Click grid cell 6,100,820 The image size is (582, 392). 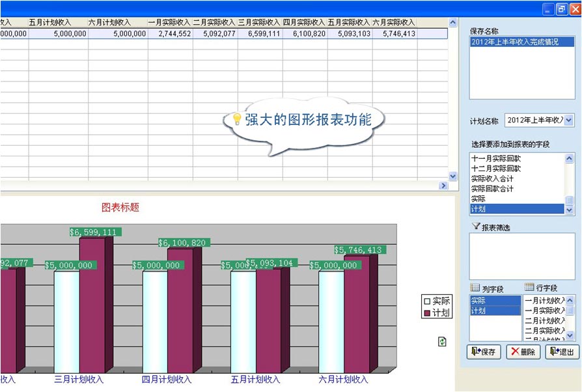(x=305, y=34)
